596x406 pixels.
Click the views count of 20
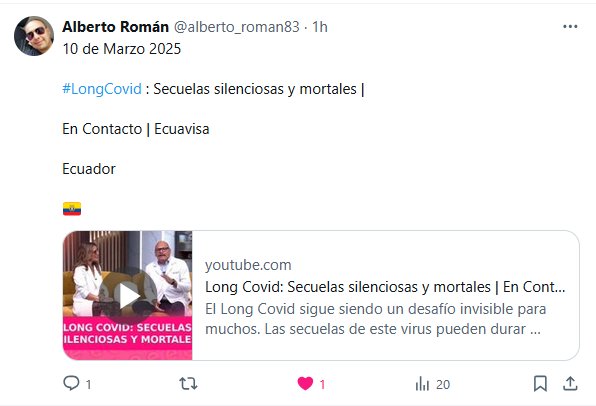coord(443,385)
